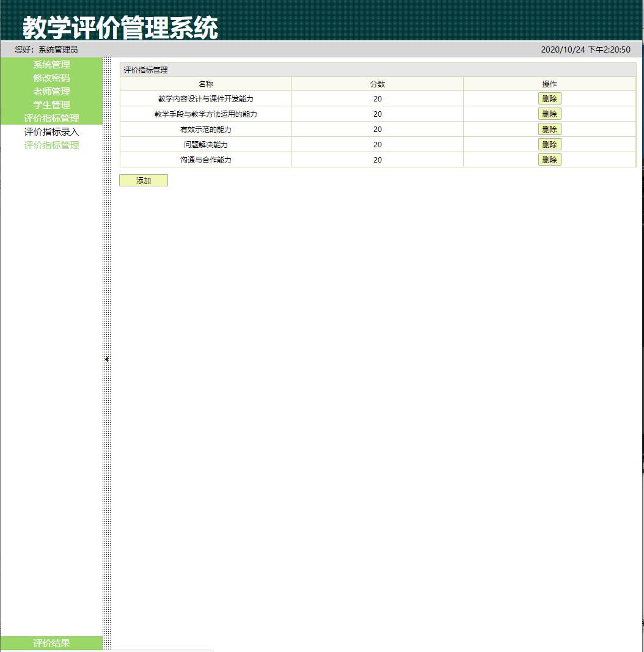This screenshot has width=644, height=652.
Task: Click the 分数 column header
Action: click(378, 83)
